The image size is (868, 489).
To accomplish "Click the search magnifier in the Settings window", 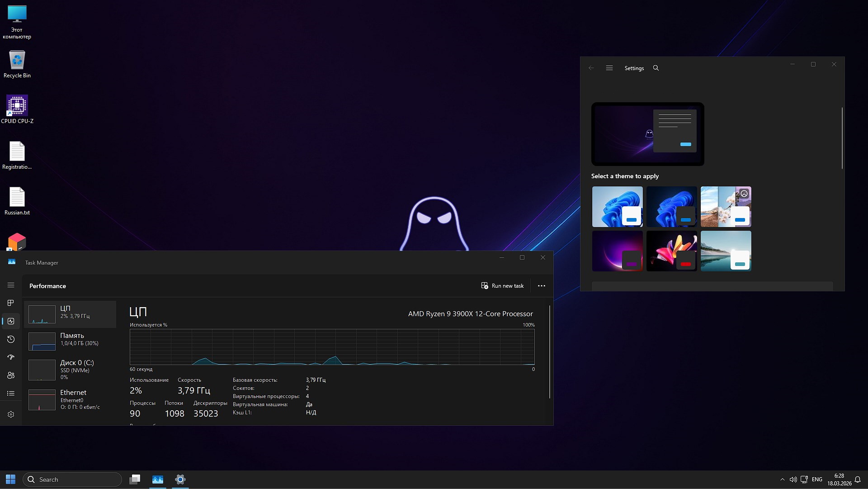I will (656, 68).
